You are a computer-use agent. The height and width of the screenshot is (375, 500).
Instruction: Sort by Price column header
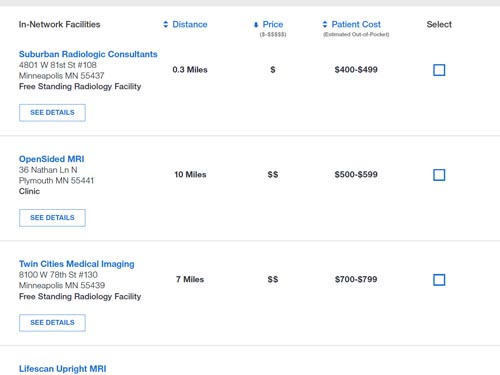pos(273,24)
